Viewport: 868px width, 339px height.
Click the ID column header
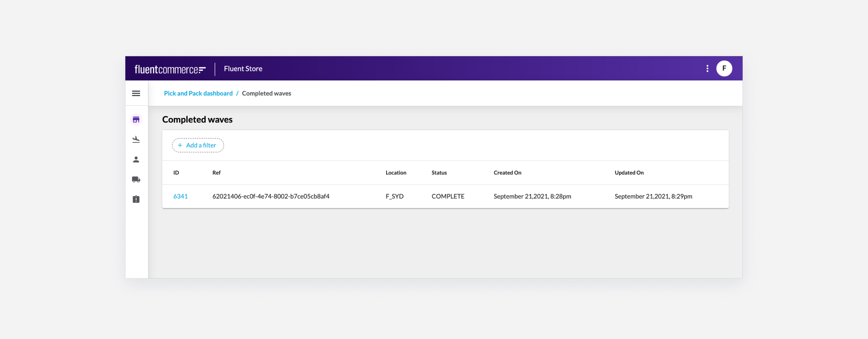click(x=176, y=173)
